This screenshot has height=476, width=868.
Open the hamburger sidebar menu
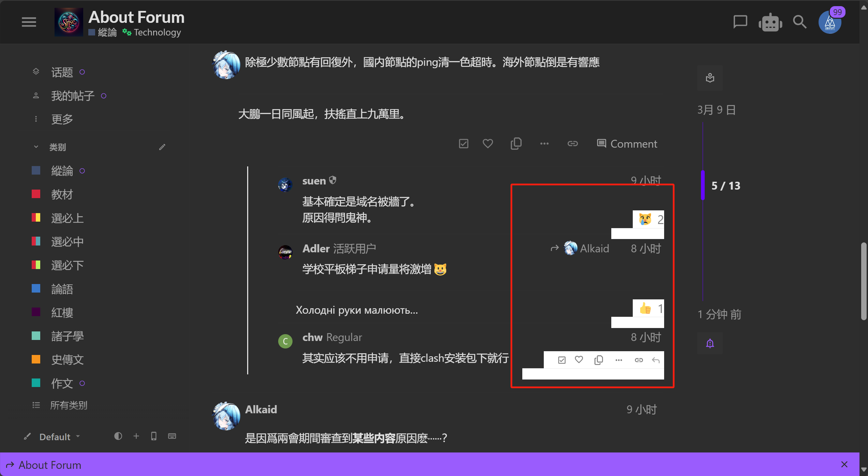point(29,22)
